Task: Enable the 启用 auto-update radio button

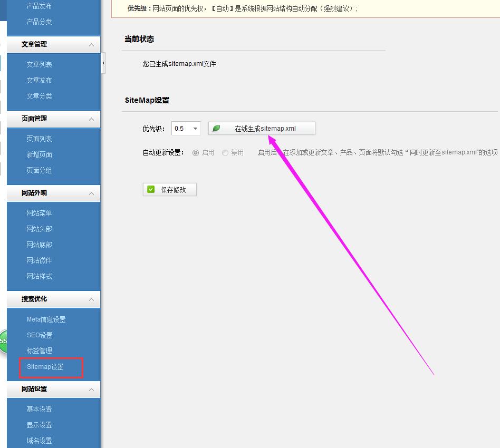Action: 195,152
